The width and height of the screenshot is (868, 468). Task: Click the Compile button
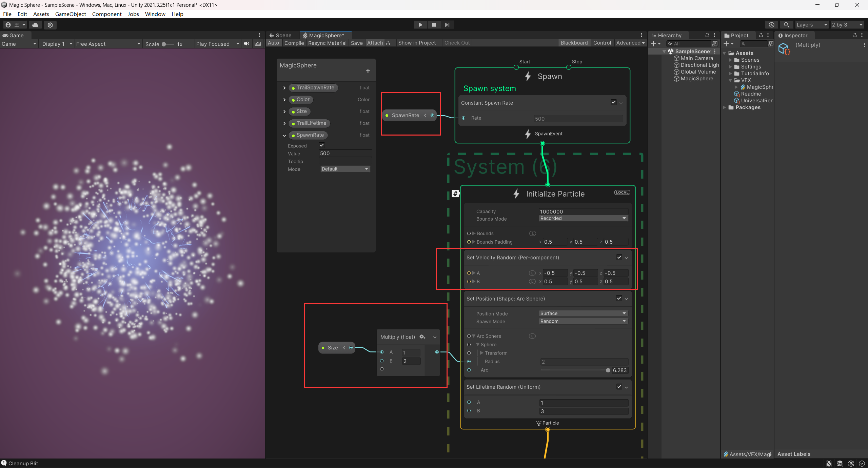click(294, 43)
